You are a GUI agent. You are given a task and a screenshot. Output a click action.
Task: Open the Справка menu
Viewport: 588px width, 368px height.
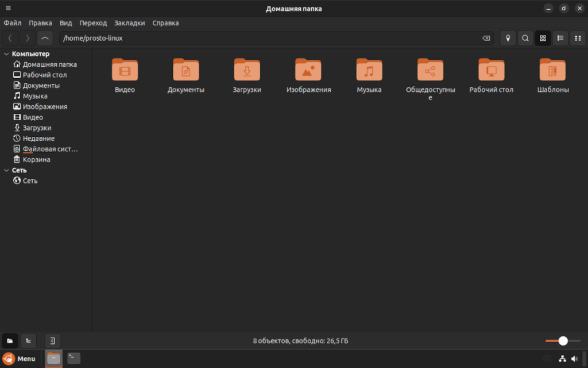[165, 23]
